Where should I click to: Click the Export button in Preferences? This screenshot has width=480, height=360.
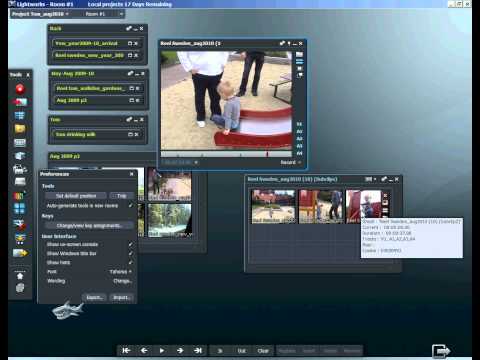click(95, 298)
